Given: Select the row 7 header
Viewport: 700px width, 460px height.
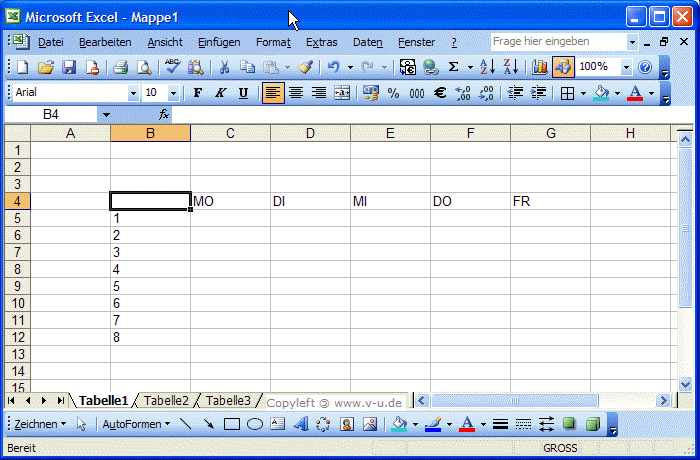Looking at the screenshot, I should [17, 252].
